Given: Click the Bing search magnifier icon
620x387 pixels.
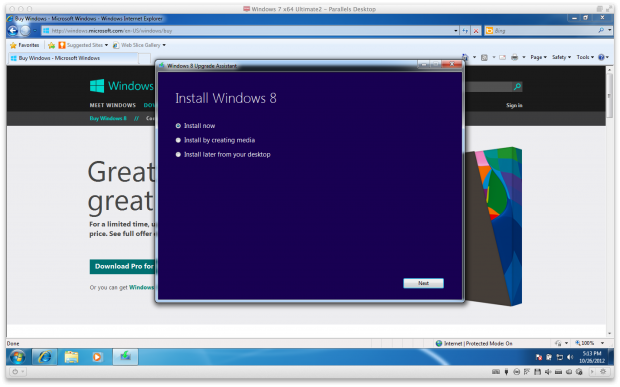Looking at the screenshot, I should click(601, 30).
